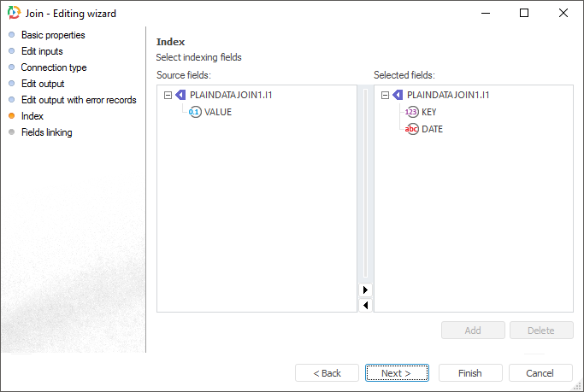Click the selected PLAINDATAJOIN1.I1 input icon
Viewport: 584px width, 392px height.
tap(398, 96)
